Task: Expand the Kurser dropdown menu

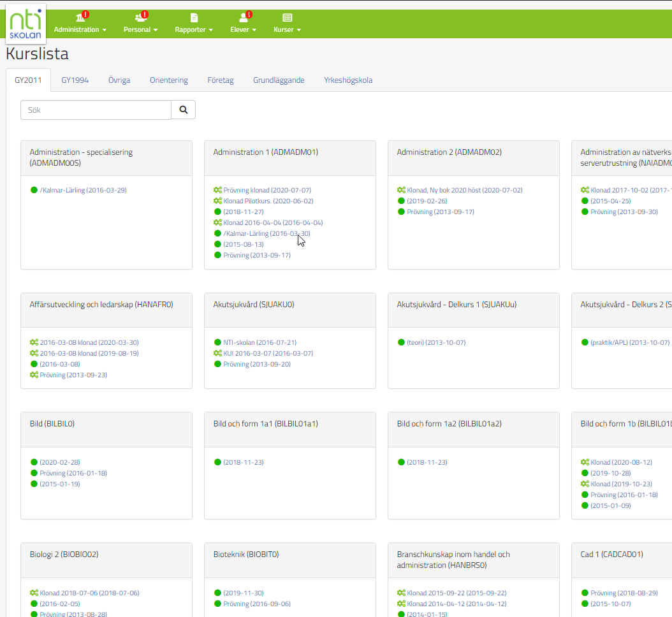Action: tap(287, 29)
